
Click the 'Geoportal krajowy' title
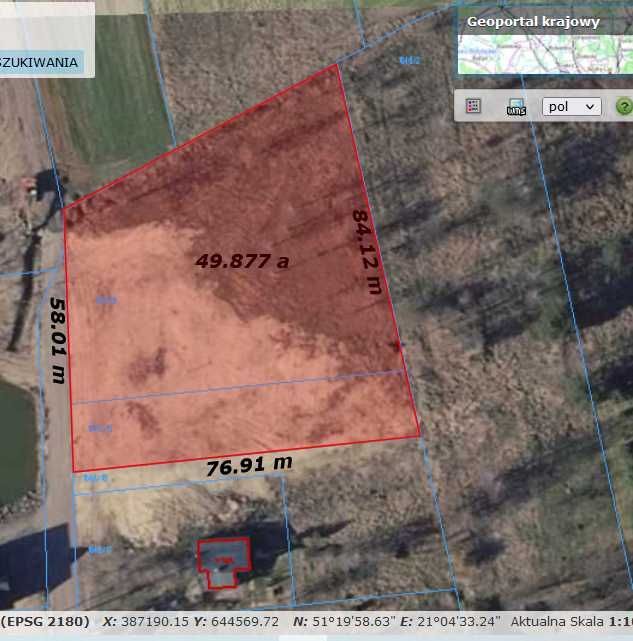point(533,22)
